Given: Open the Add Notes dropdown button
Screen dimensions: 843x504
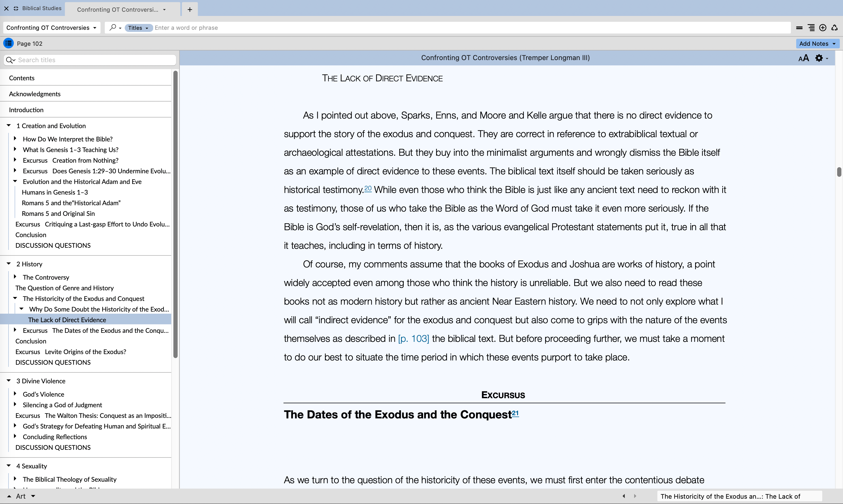Looking at the screenshot, I should 817,44.
